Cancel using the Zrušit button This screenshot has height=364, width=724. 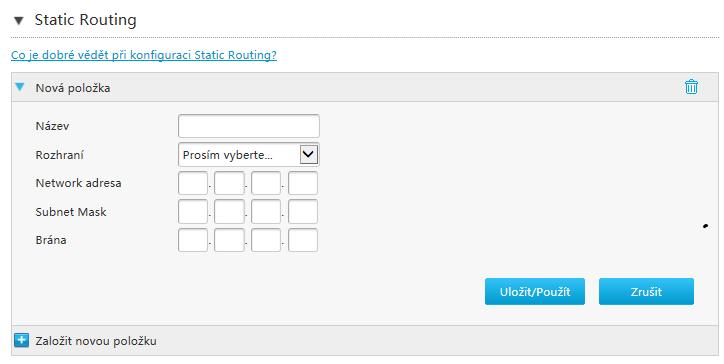pos(646,291)
